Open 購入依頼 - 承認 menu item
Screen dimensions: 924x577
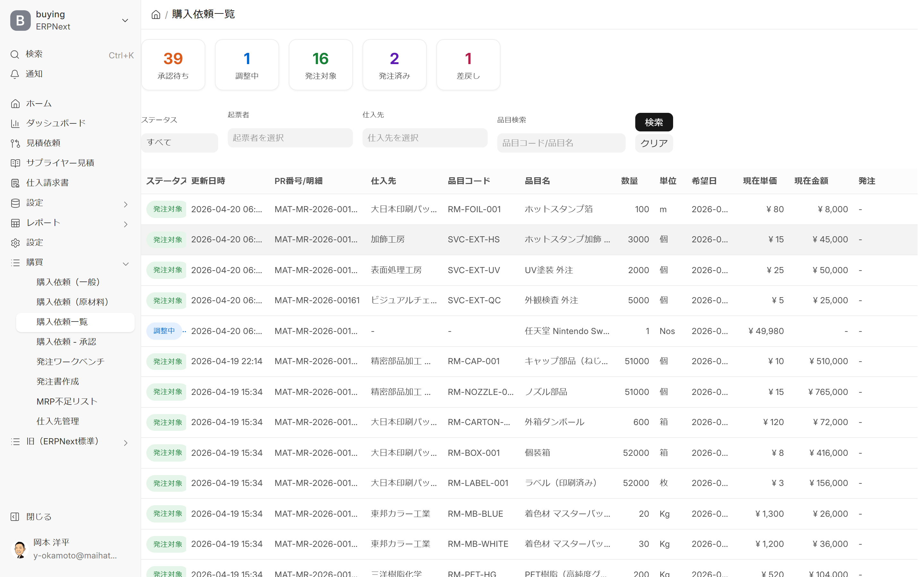pyautogui.click(x=66, y=341)
